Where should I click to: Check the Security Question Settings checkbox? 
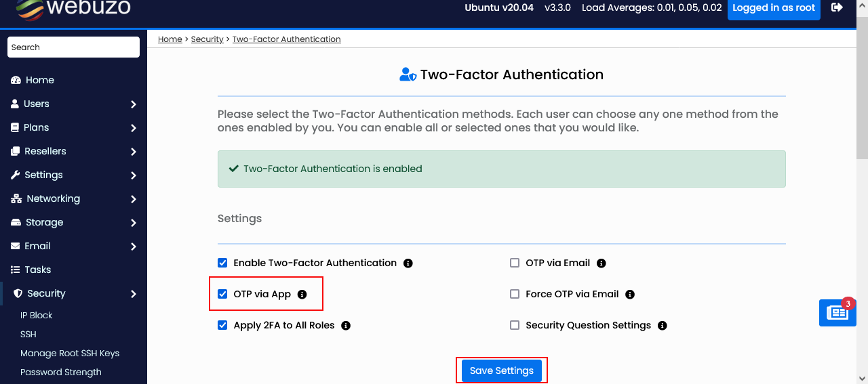(515, 325)
